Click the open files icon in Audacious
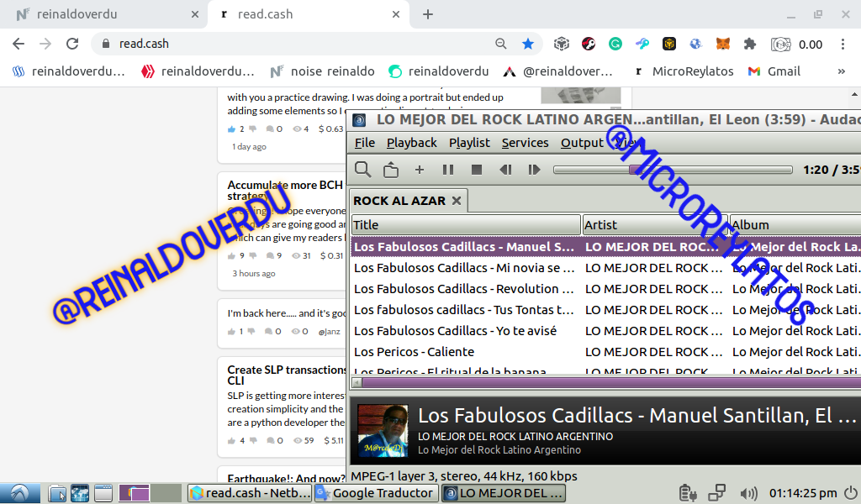The image size is (861, 504). [391, 170]
